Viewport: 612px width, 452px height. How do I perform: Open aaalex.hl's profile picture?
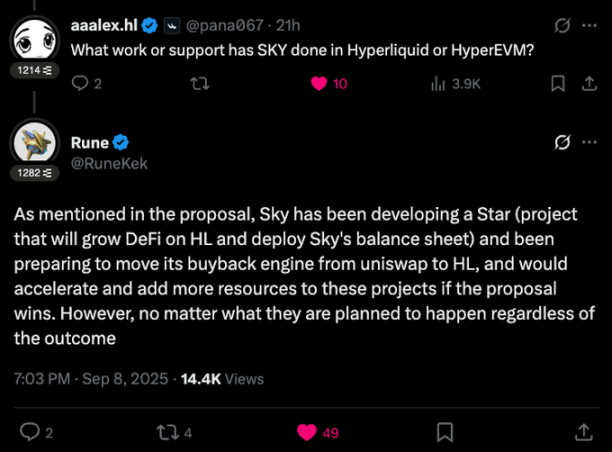click(37, 38)
